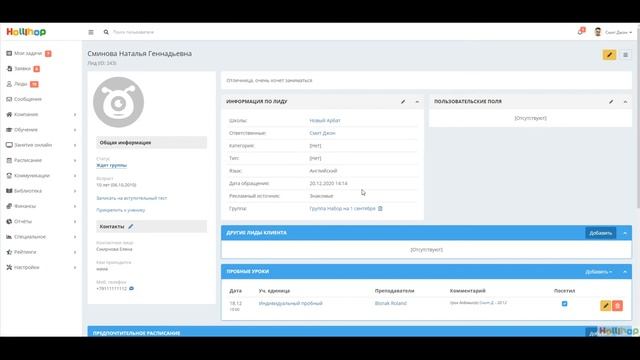Click Прикрепить к ученику link

click(x=120, y=210)
